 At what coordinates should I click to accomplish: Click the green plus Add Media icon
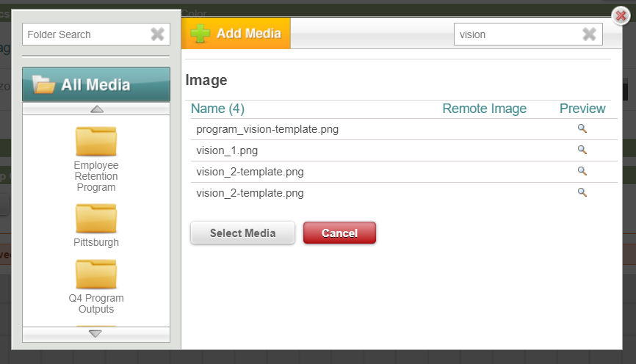pos(200,33)
